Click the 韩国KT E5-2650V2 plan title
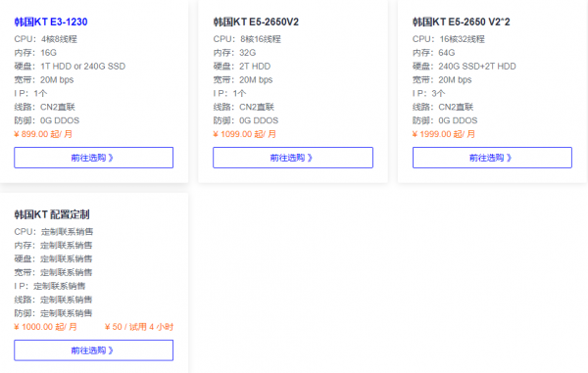588x373 pixels. pyautogui.click(x=256, y=22)
